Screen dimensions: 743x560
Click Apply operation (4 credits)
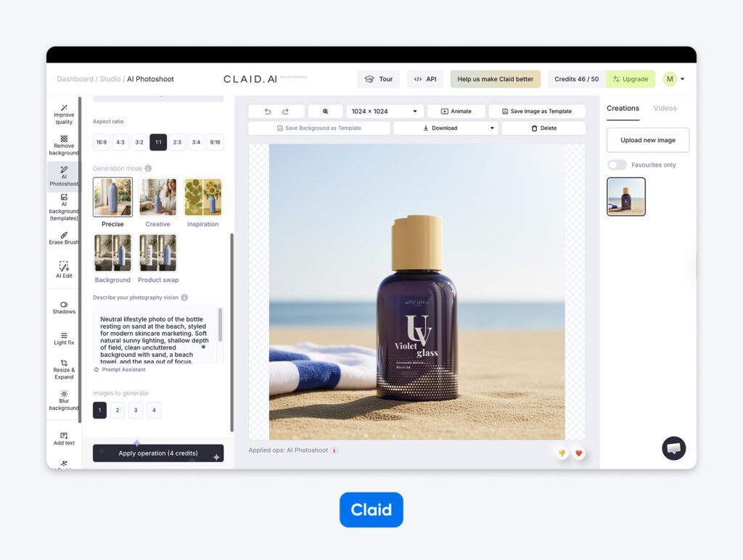click(157, 453)
